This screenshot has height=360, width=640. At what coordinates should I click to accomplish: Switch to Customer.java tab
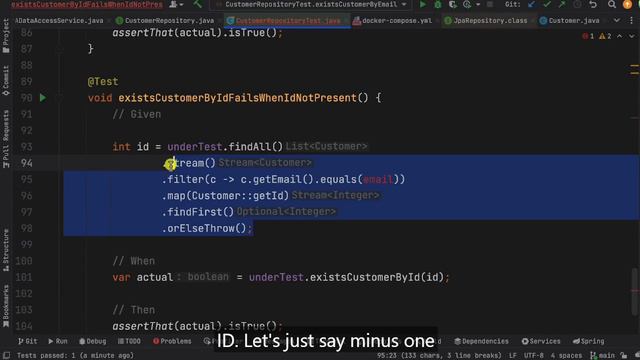coord(570,20)
